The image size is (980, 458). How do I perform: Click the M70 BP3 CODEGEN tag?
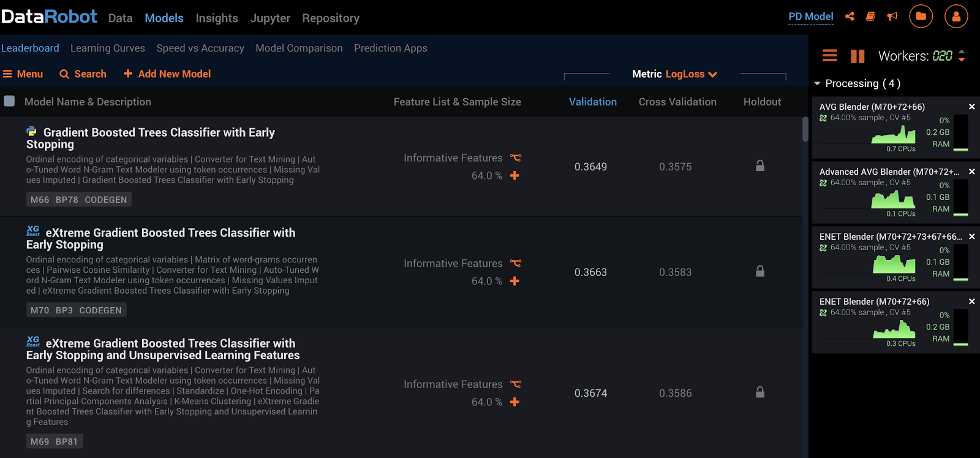click(x=76, y=310)
